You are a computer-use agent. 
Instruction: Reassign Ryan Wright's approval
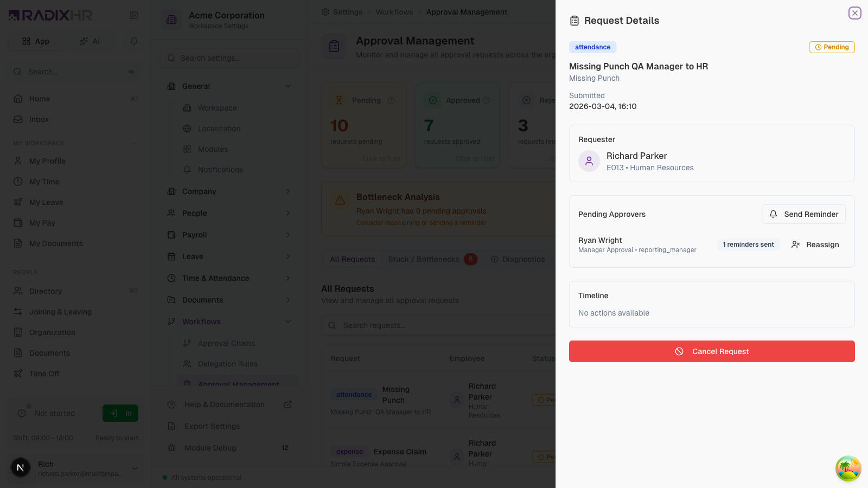815,245
